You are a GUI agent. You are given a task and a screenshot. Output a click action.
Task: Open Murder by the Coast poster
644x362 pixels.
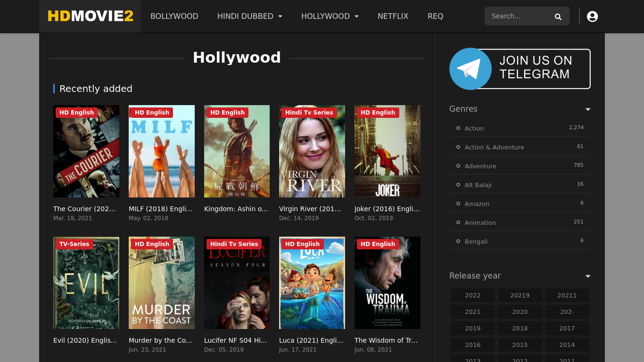162,283
